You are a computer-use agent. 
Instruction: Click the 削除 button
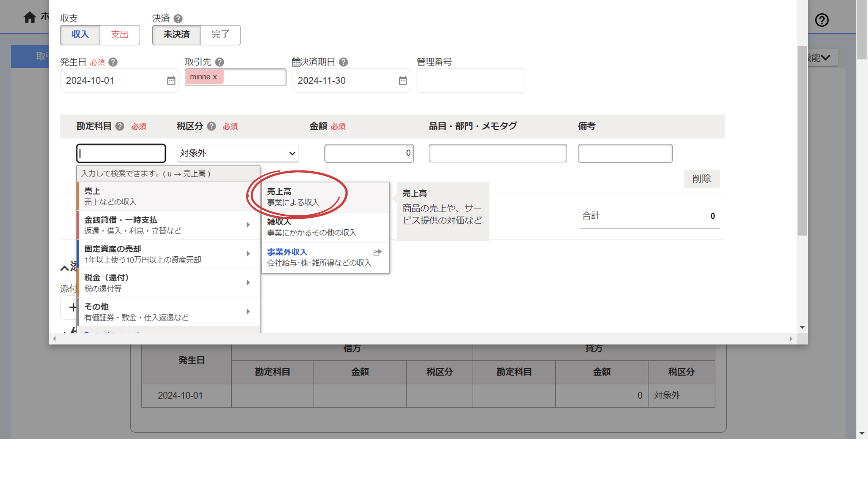click(701, 179)
